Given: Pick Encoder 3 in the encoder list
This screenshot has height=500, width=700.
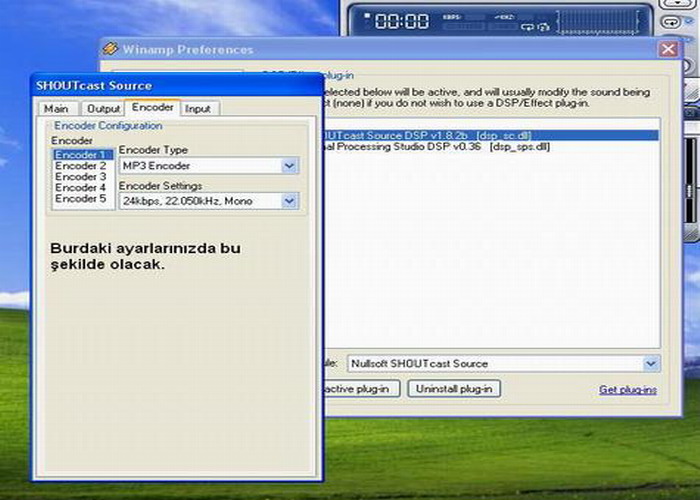Looking at the screenshot, I should point(81,177).
